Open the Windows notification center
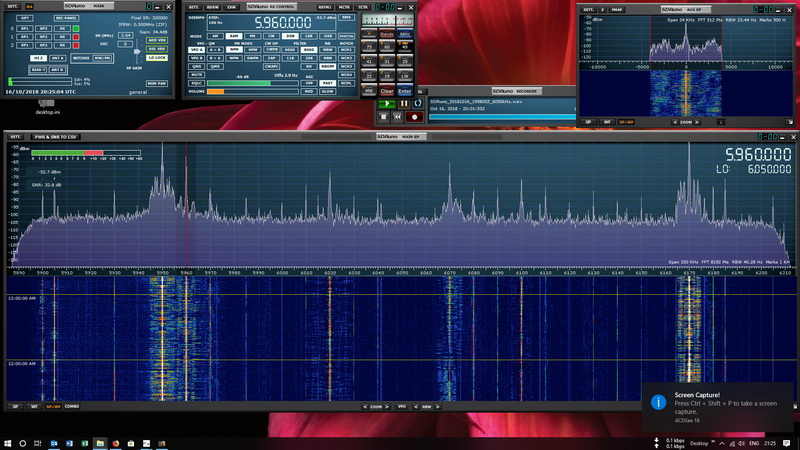Screen dimensions: 800x450 pyautogui.click(x=787, y=443)
